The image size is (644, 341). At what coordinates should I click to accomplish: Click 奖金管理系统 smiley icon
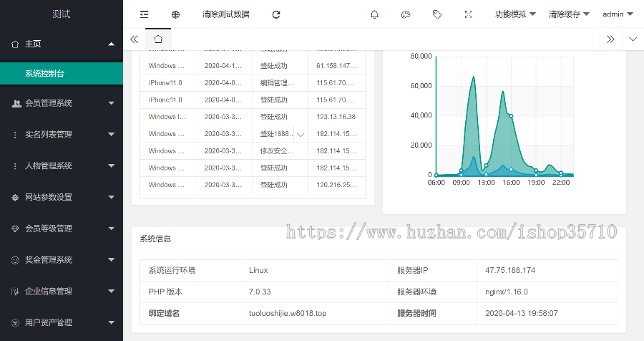15,260
